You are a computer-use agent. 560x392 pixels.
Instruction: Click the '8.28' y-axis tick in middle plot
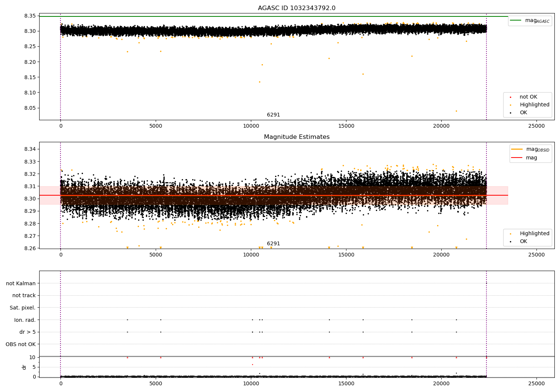coord(30,224)
